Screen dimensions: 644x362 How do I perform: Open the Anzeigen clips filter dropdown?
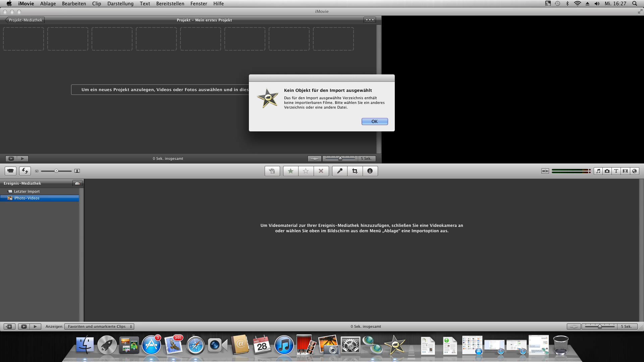point(99,326)
